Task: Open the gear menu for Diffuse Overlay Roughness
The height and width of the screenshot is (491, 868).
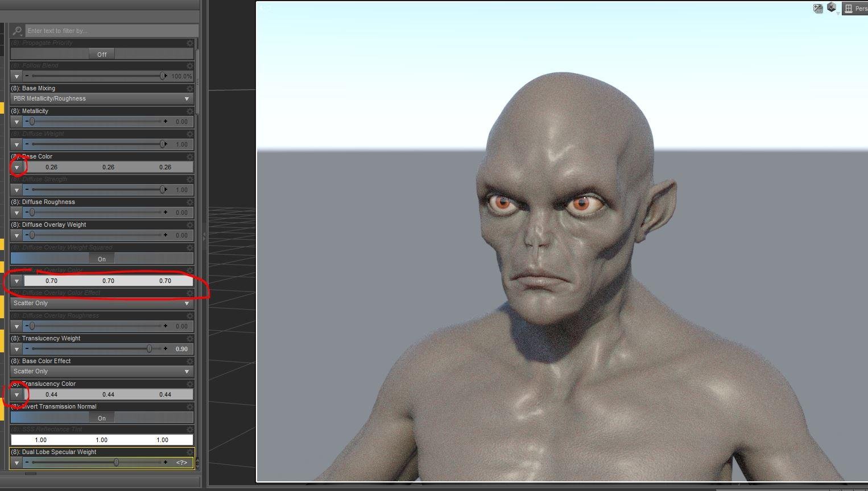Action: click(190, 316)
